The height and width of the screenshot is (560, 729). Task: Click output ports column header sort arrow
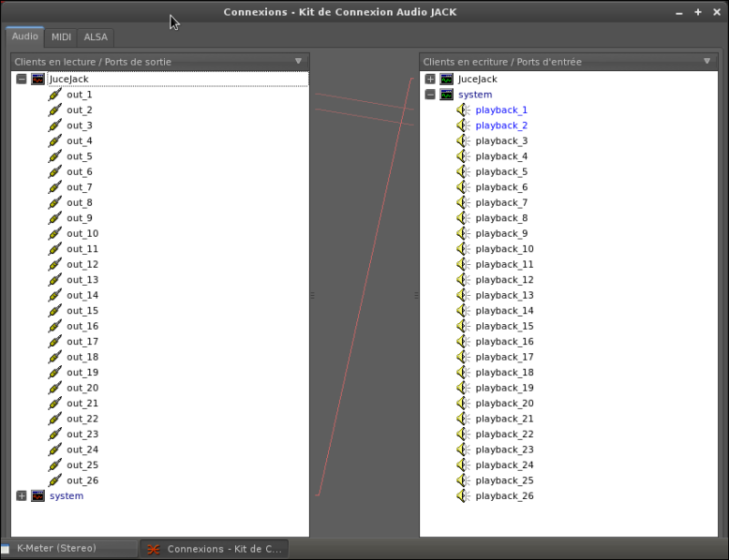(298, 62)
